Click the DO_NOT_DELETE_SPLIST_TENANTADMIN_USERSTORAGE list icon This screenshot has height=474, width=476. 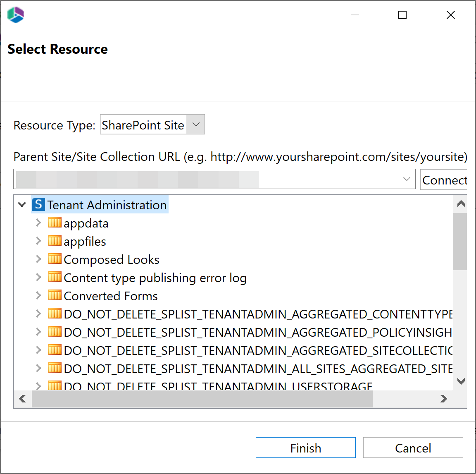(x=55, y=385)
